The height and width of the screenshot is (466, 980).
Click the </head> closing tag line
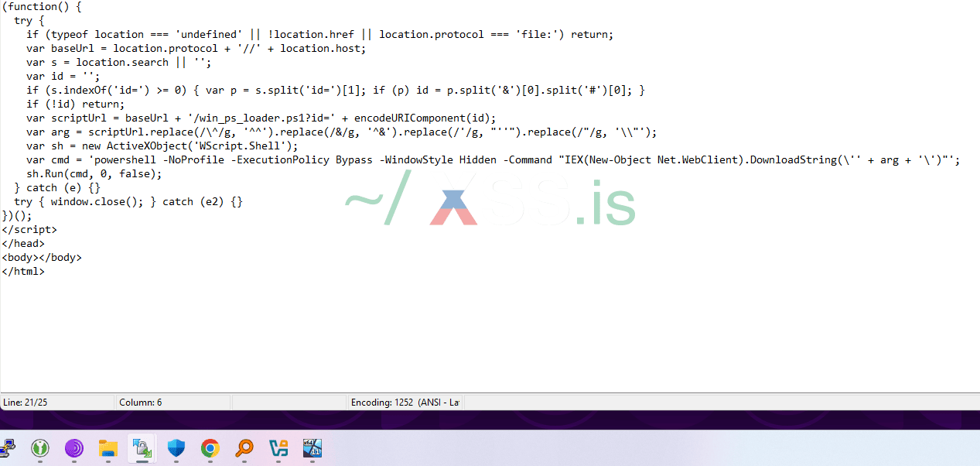pyautogui.click(x=23, y=243)
